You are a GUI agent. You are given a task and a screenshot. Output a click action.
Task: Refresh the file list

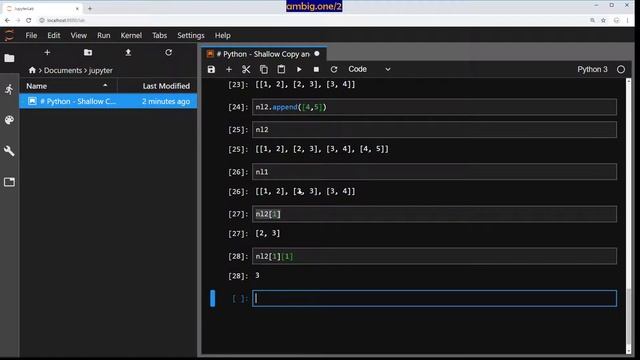pos(168,52)
